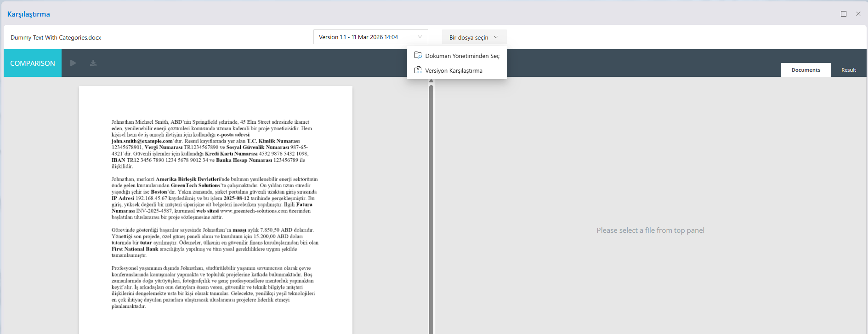
Task: Open the Bir dosya seçin dropdown
Action: coord(474,37)
